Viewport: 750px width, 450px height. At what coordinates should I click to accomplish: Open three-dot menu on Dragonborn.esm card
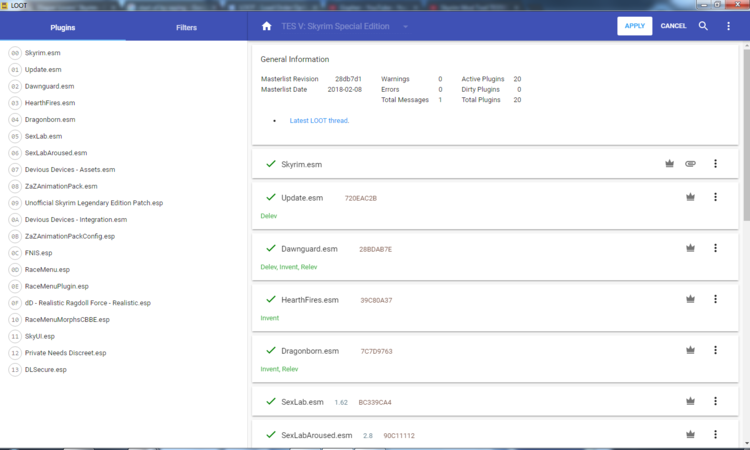[715, 351]
